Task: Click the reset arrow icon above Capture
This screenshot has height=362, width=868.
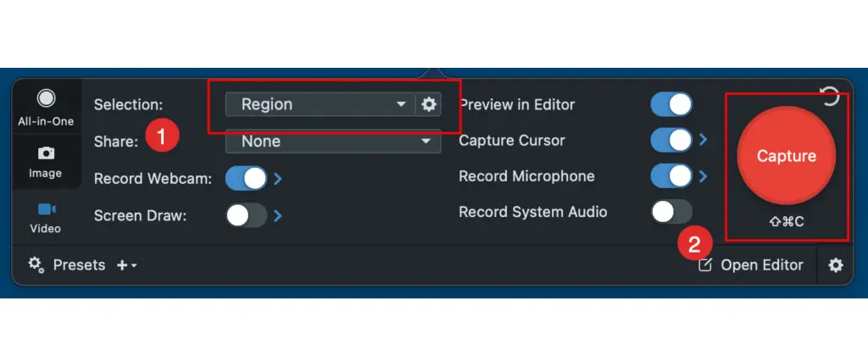Action: (x=831, y=96)
